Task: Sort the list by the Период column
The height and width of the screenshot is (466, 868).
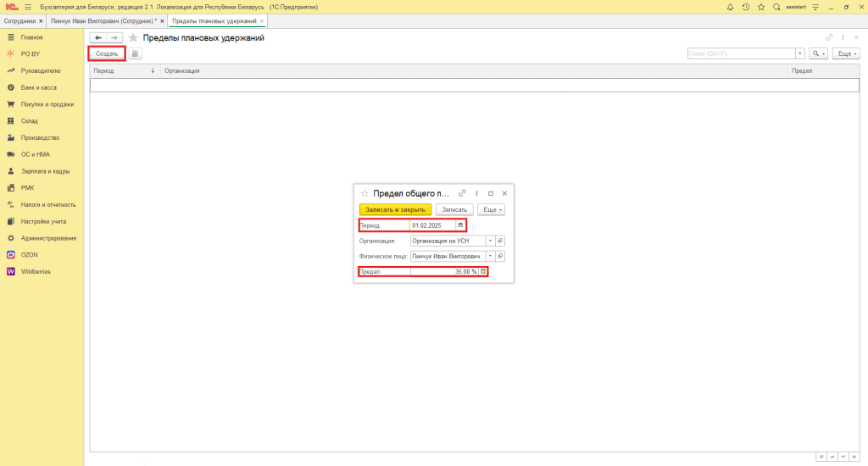Action: pos(125,71)
